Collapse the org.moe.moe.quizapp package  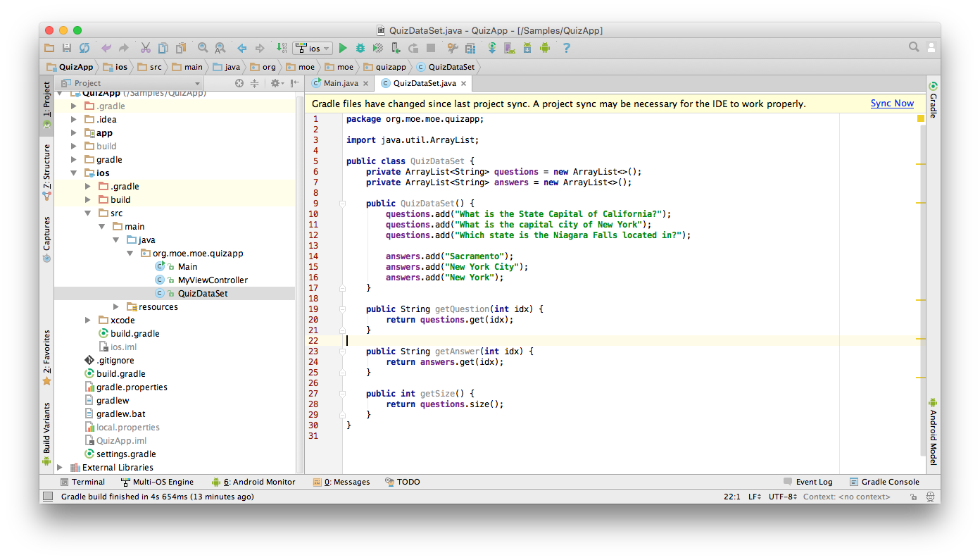130,253
